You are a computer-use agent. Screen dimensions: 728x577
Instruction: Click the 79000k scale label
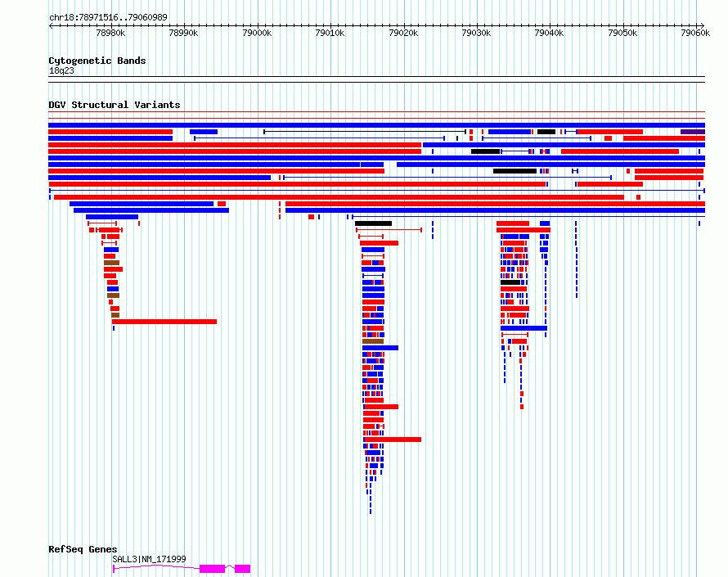[257, 33]
